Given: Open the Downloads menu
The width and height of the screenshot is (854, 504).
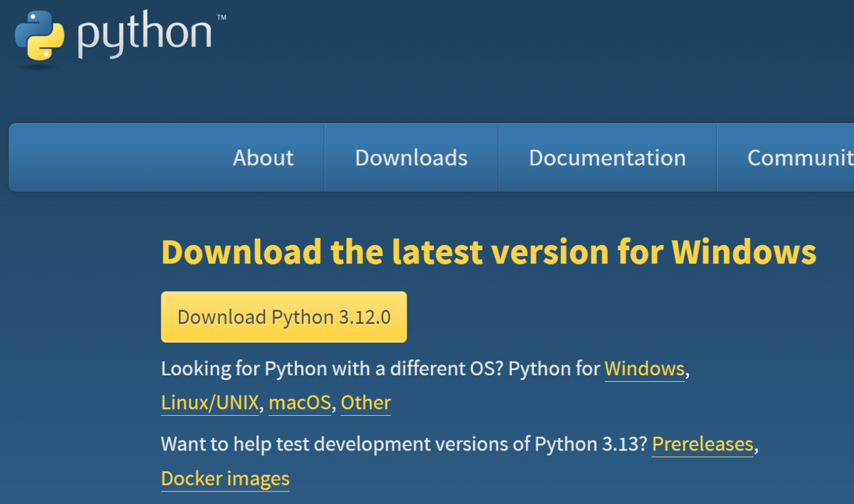Looking at the screenshot, I should (411, 158).
